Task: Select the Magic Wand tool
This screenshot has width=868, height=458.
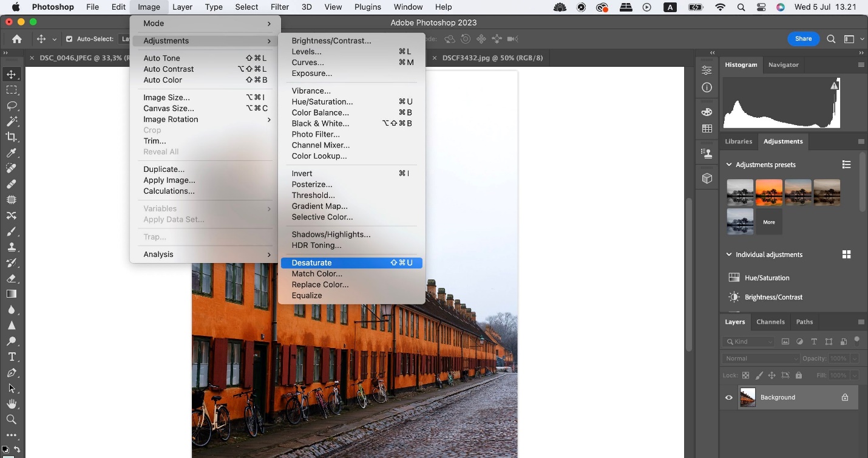Action: click(12, 121)
